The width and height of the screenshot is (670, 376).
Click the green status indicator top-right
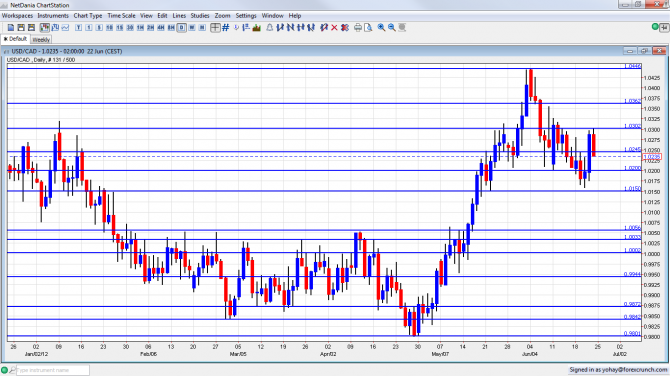pos(655,27)
